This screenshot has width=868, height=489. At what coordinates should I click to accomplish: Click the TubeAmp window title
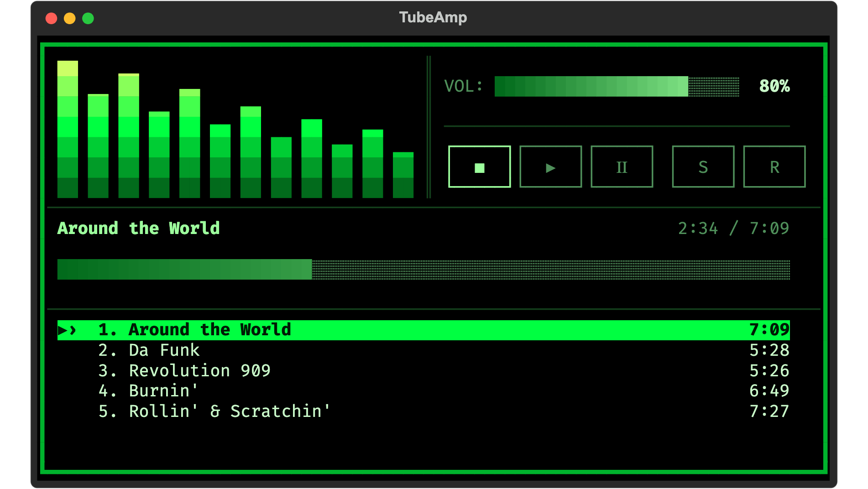pos(433,17)
